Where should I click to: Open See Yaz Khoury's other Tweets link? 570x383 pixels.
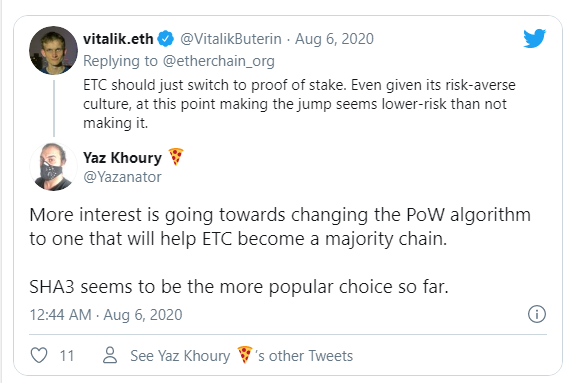(241, 356)
